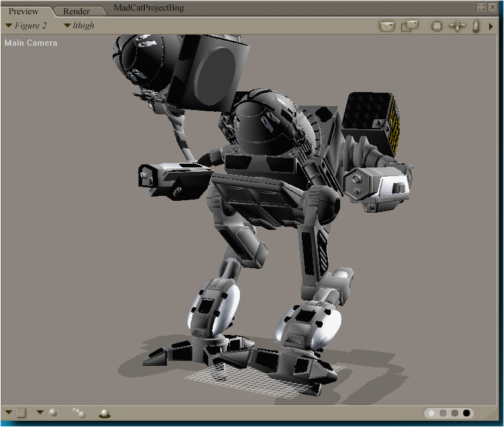Expand the right-pointing arrow options menu
The width and height of the screenshot is (504, 427).
pyautogui.click(x=491, y=27)
